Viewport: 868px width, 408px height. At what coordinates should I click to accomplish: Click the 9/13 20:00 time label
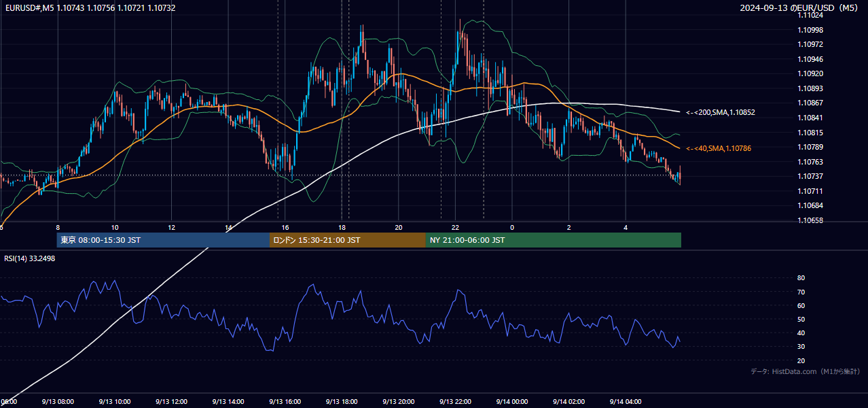pos(399,402)
